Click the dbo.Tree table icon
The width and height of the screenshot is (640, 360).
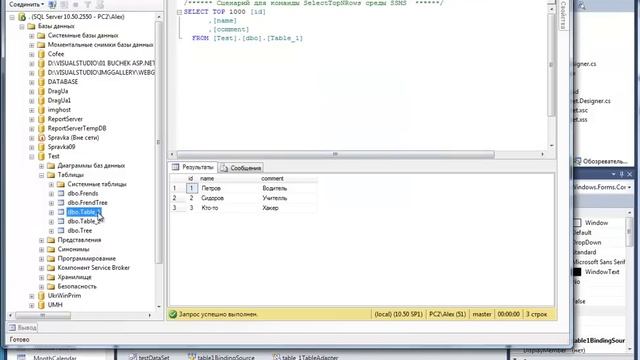click(x=61, y=231)
